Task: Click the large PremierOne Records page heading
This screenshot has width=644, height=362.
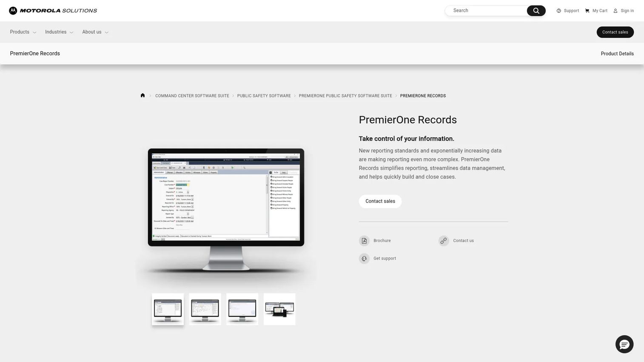Action: tap(408, 120)
